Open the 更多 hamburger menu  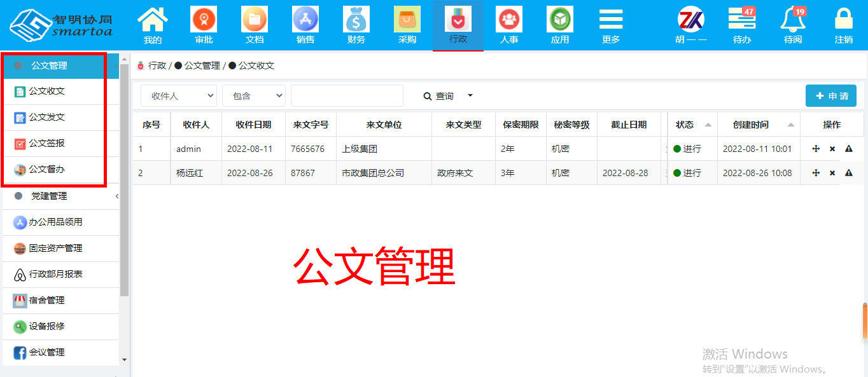611,25
